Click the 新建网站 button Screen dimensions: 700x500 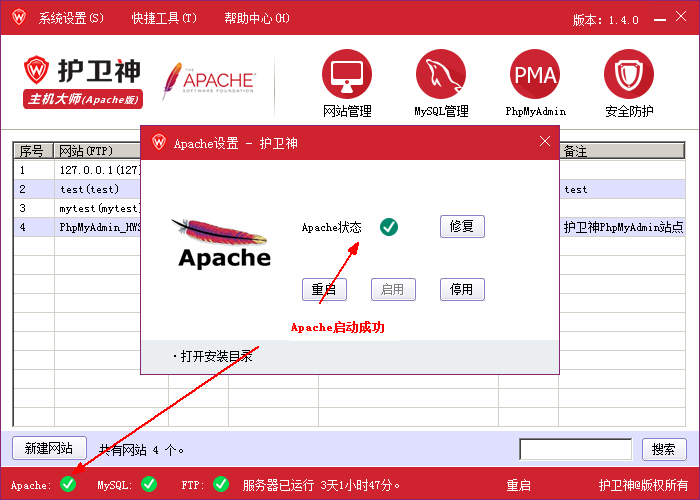coord(49,448)
